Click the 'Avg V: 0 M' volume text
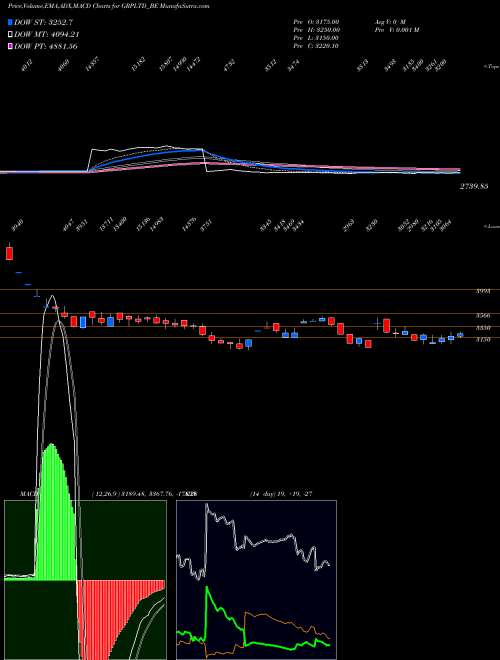 pyautogui.click(x=390, y=21)
